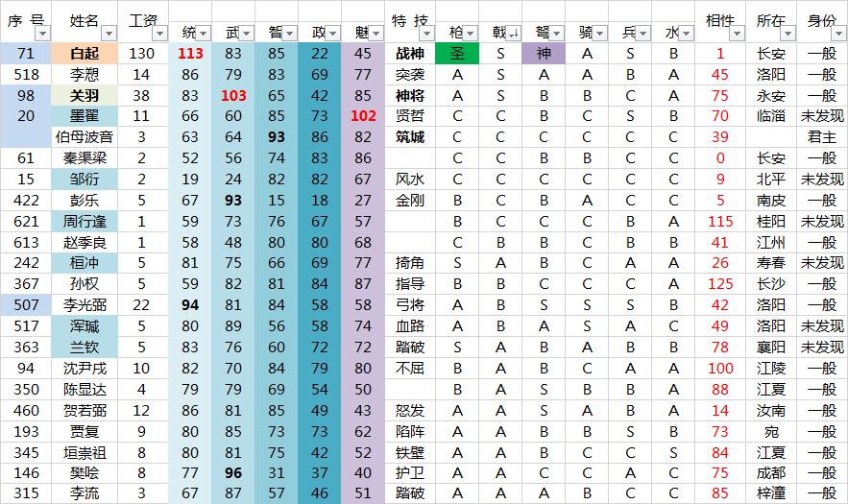Select the name cell 秦渠梁

tap(85, 158)
